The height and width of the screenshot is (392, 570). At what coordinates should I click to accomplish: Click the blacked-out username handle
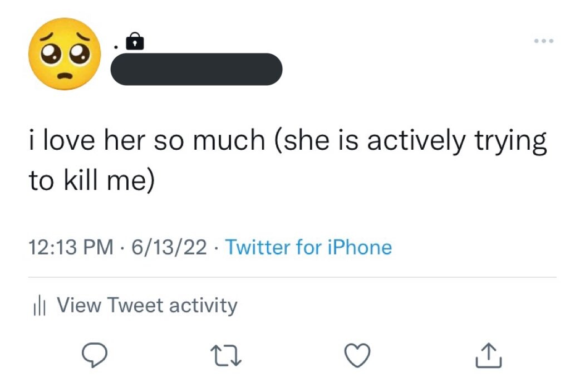pyautogui.click(x=197, y=69)
